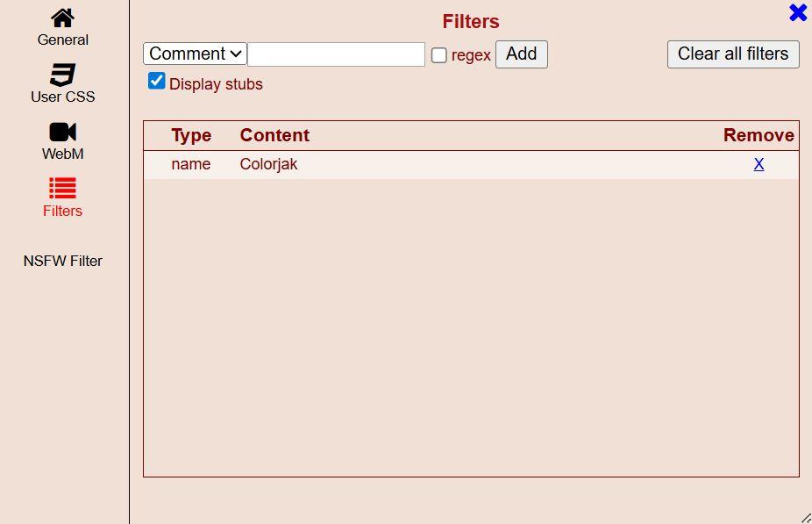Focus the filter text input field

click(336, 54)
